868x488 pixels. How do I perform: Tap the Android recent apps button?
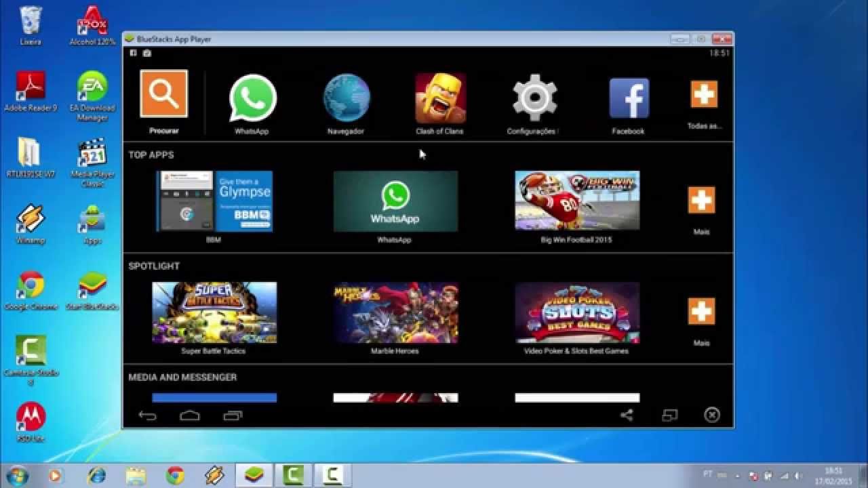click(233, 415)
